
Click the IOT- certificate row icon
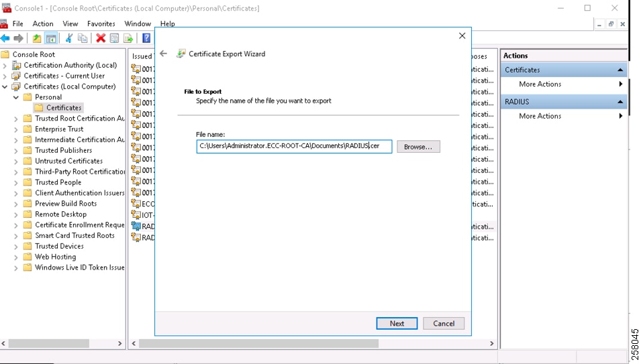click(136, 215)
